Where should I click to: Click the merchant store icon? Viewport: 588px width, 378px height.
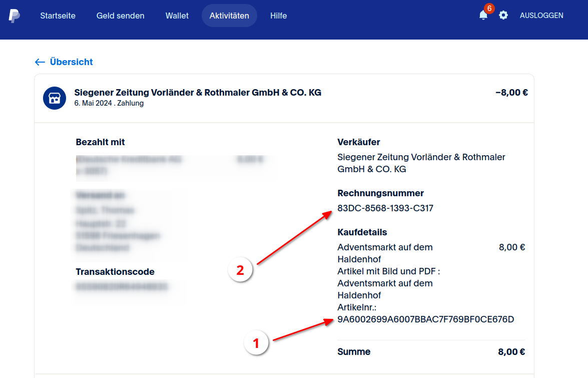[55, 98]
